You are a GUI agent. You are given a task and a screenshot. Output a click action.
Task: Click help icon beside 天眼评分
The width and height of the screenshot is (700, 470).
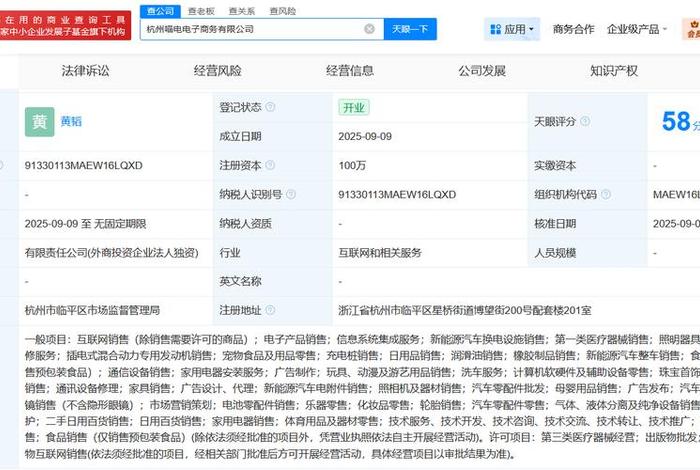(x=585, y=121)
